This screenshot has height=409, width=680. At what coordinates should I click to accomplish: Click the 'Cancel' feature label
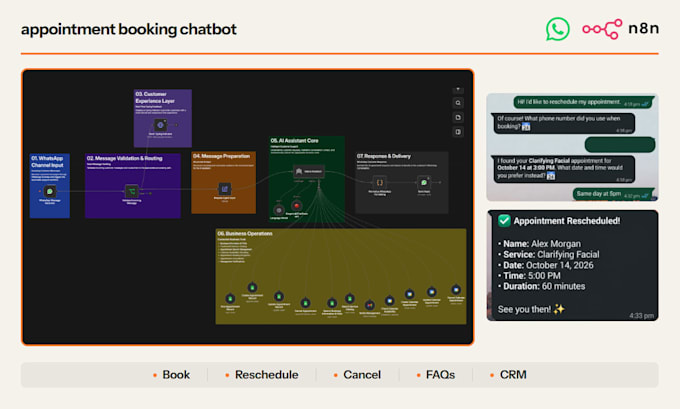(x=362, y=375)
